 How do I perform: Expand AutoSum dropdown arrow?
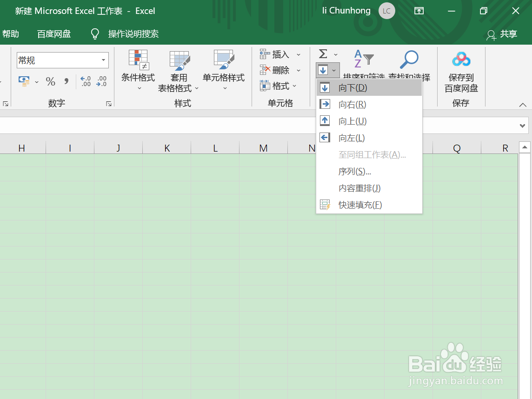click(x=336, y=54)
